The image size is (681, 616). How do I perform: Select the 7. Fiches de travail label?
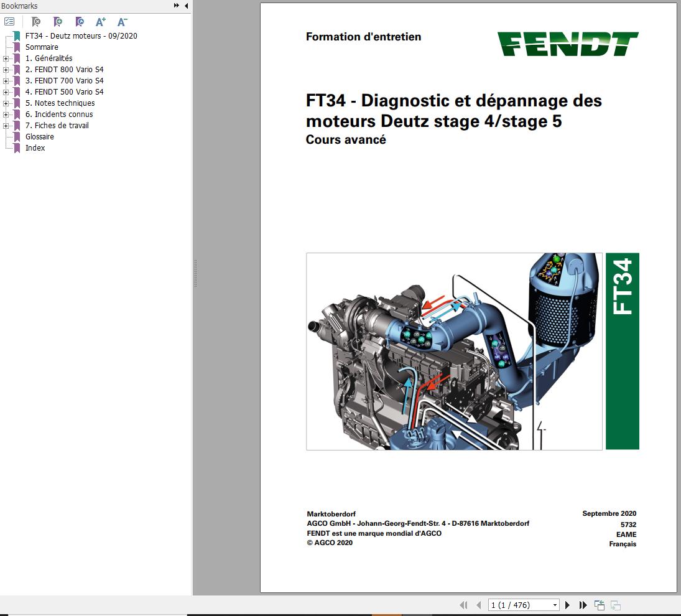57,126
